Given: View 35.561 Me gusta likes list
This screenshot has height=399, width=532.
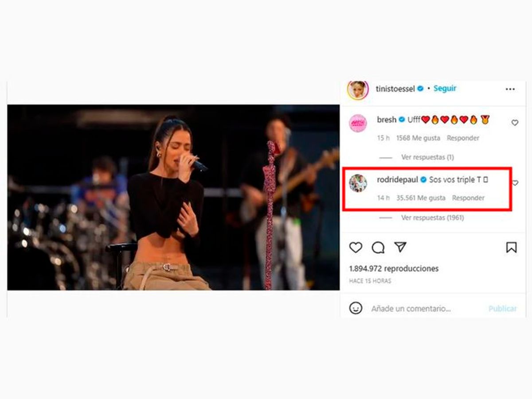Looking at the screenshot, I should pos(420,198).
